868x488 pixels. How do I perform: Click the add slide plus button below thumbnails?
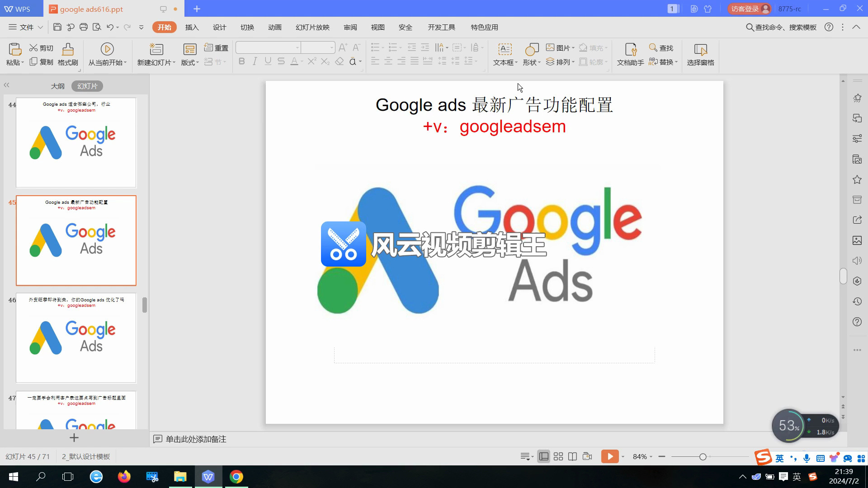(74, 437)
